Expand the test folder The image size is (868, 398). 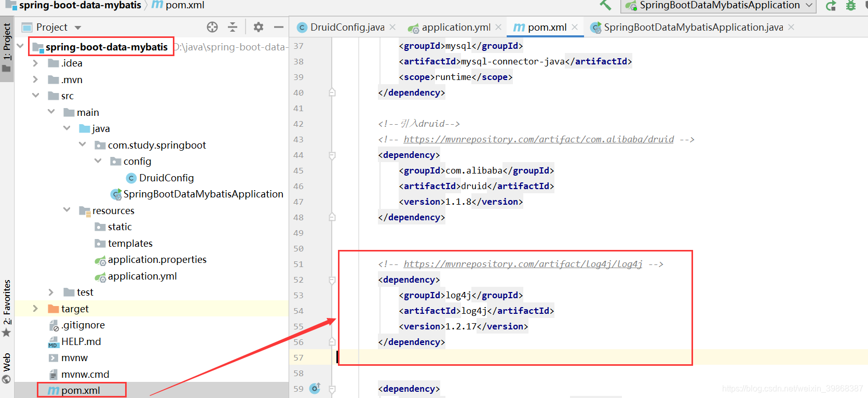pyautogui.click(x=51, y=292)
